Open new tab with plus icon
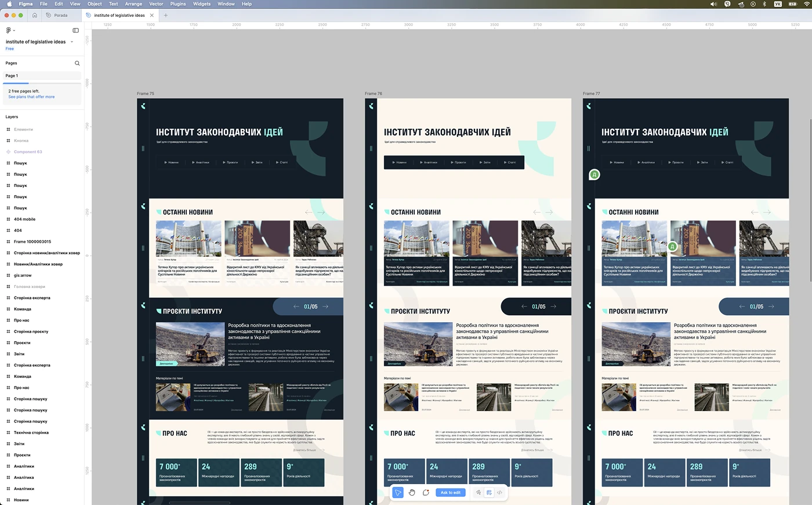 (165, 15)
